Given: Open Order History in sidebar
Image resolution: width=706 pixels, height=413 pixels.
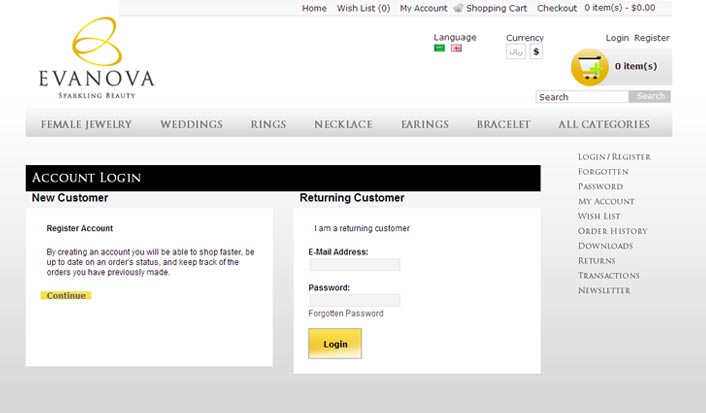Looking at the screenshot, I should tap(612, 231).
